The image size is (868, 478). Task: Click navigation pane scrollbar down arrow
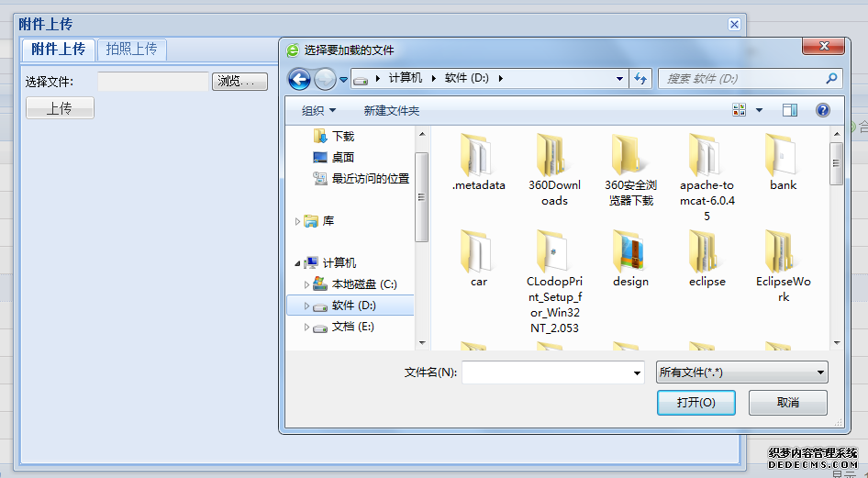point(422,343)
